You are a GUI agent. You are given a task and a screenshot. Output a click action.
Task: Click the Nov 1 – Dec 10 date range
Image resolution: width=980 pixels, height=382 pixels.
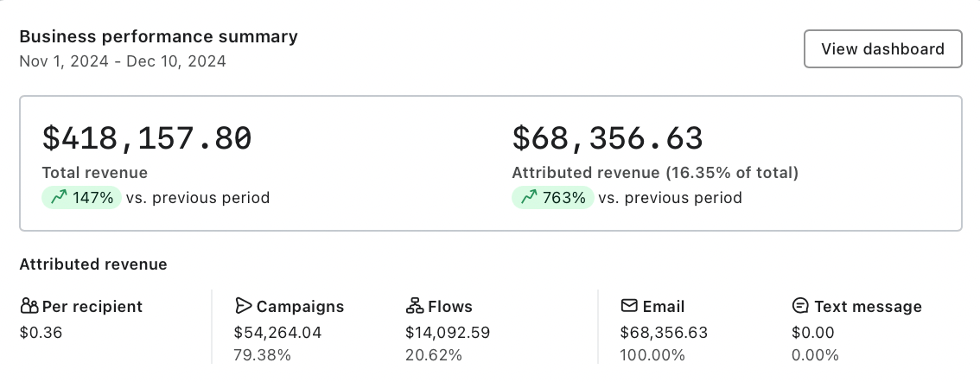123,61
